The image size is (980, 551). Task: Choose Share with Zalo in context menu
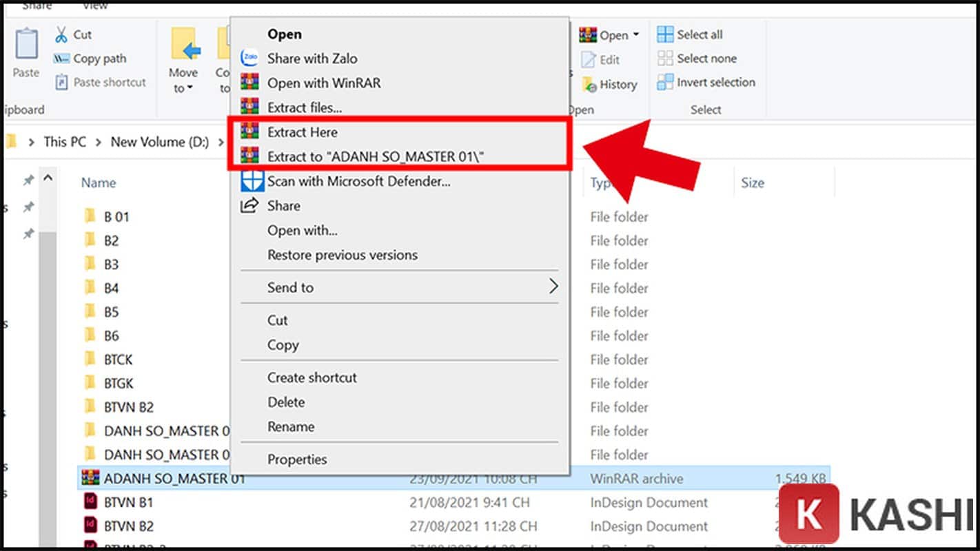[312, 59]
